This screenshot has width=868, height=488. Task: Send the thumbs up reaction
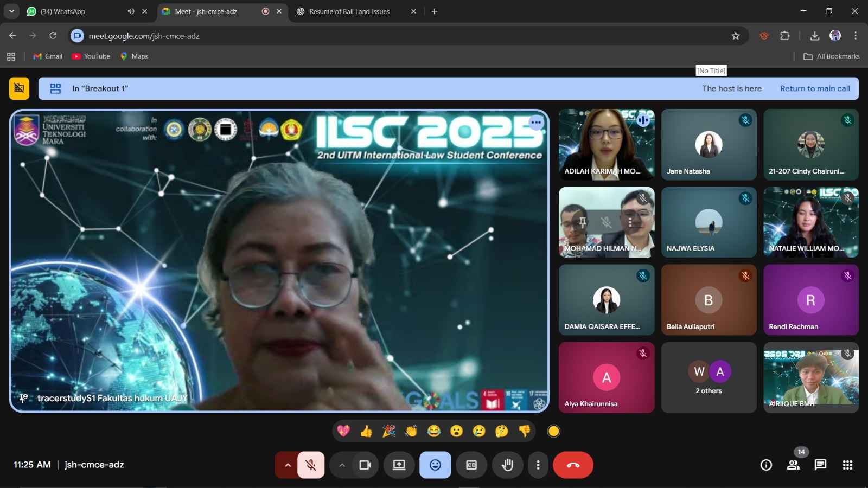coord(366,431)
